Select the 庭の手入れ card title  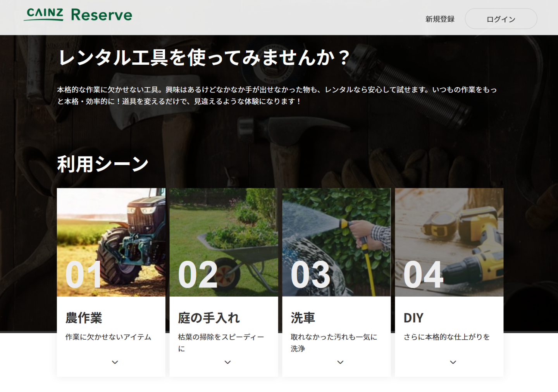click(209, 318)
